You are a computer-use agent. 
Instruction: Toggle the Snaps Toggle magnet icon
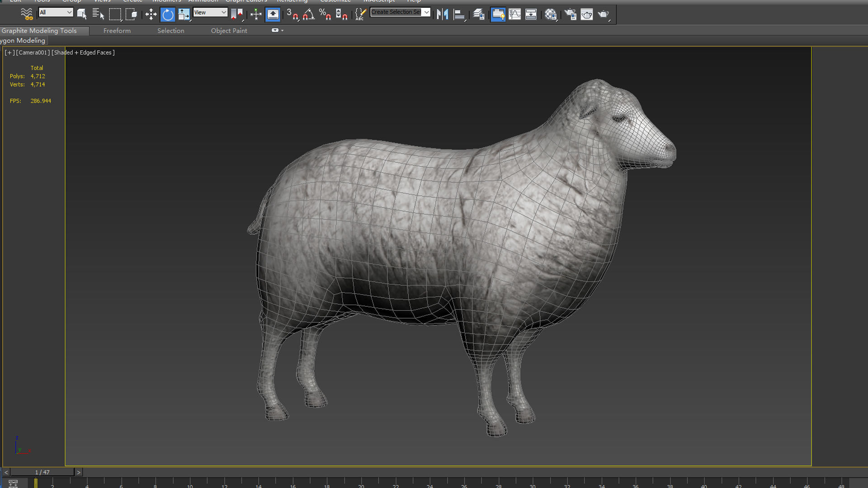coord(294,14)
